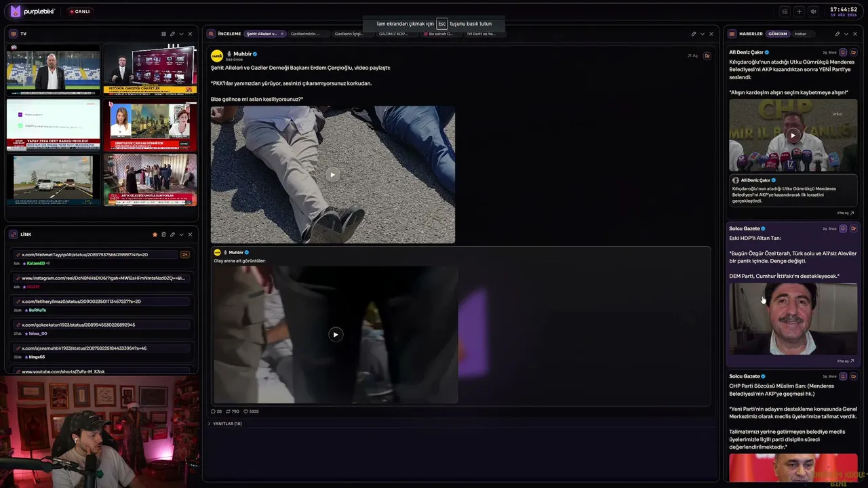Click the purplebixi logo icon
Viewport: 868px width, 488px height.
[14, 11]
